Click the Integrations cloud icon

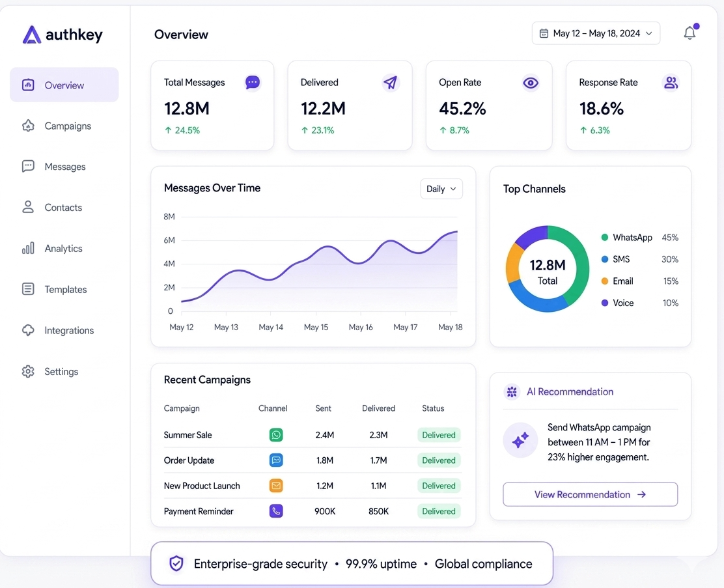(x=28, y=330)
